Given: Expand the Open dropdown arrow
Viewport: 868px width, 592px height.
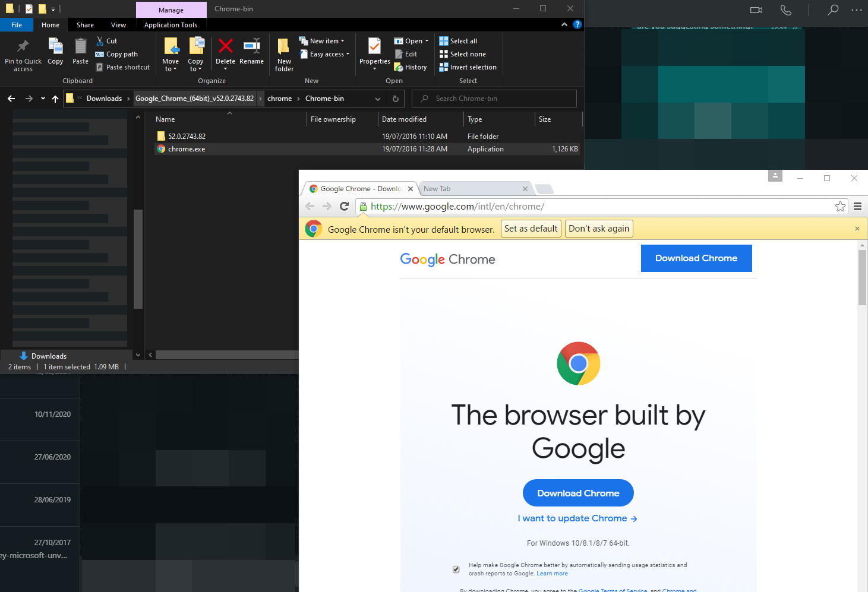Looking at the screenshot, I should point(427,41).
